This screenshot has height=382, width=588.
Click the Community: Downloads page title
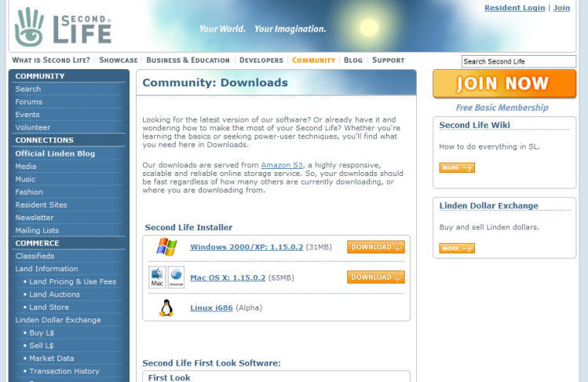tap(215, 83)
